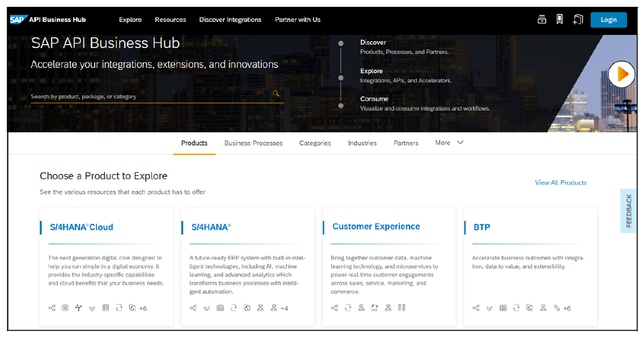Click the last icon before +6 on BTP
This screenshot has height=338, width=644.
(557, 308)
